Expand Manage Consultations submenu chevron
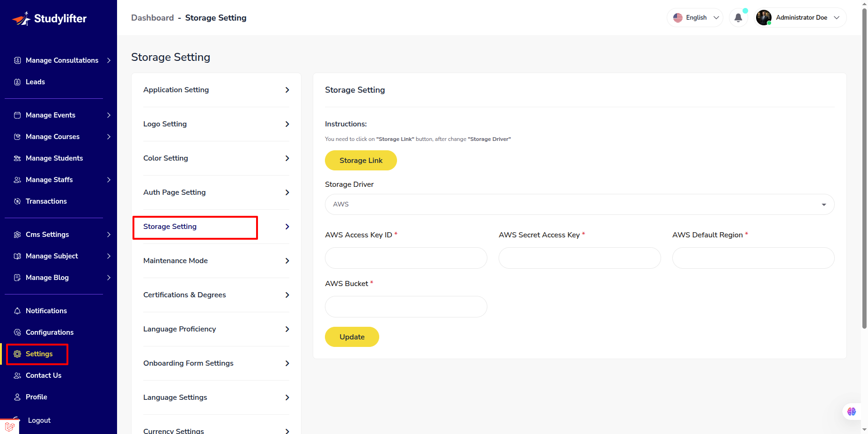Screen dimensions: 868x434 pos(109,60)
